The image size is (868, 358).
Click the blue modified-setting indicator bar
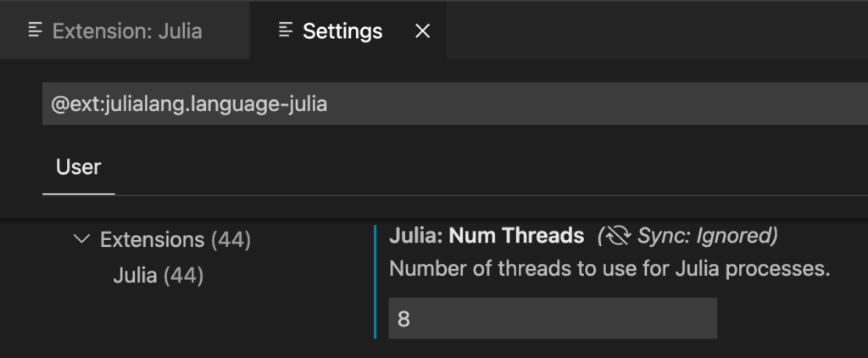point(376,282)
